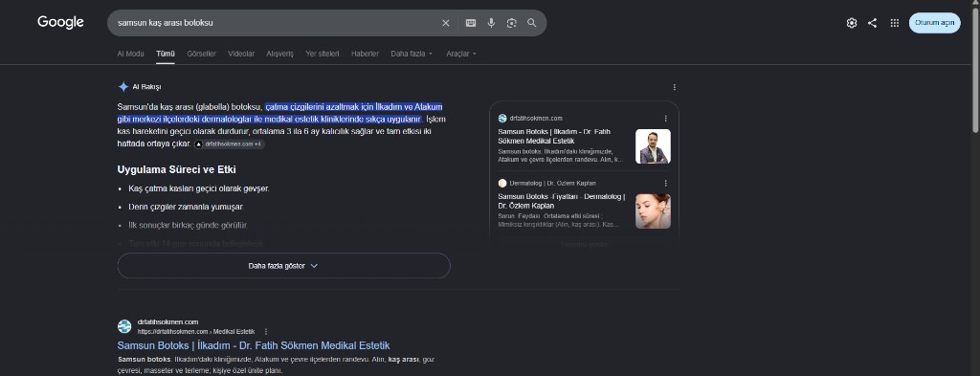The height and width of the screenshot is (376, 980).
Task: Click text 'Derin çizgiler zamanla yumuşar'
Action: click(x=186, y=207)
